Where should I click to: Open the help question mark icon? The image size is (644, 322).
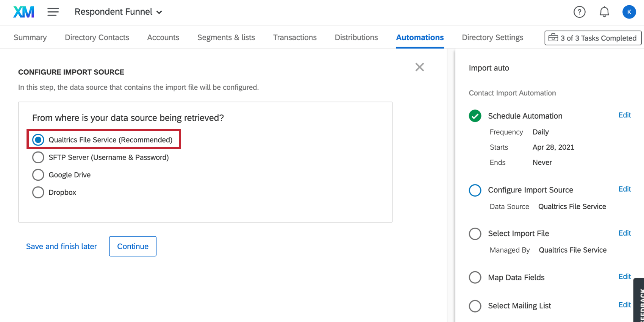tap(579, 12)
